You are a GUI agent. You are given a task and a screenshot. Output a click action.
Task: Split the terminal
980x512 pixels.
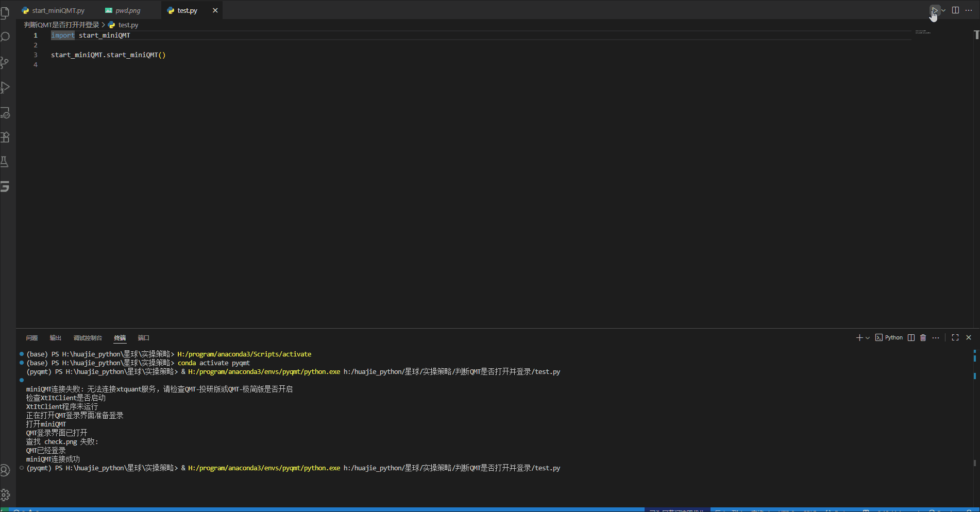pyautogui.click(x=911, y=337)
